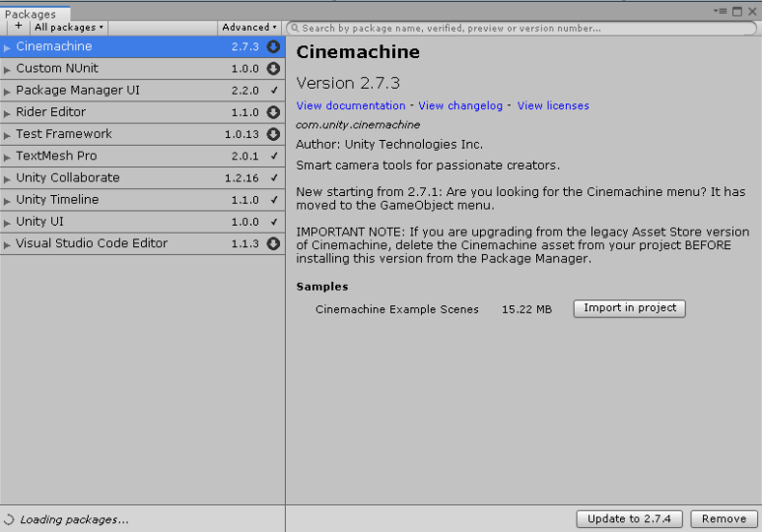Maximize the Packages panel

coord(737,11)
